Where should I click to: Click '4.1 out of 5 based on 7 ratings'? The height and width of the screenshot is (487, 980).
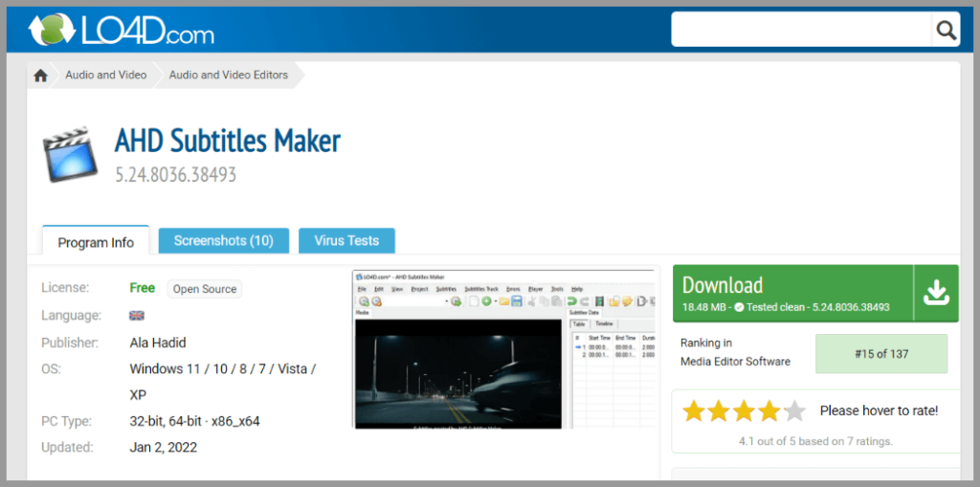tap(815, 441)
